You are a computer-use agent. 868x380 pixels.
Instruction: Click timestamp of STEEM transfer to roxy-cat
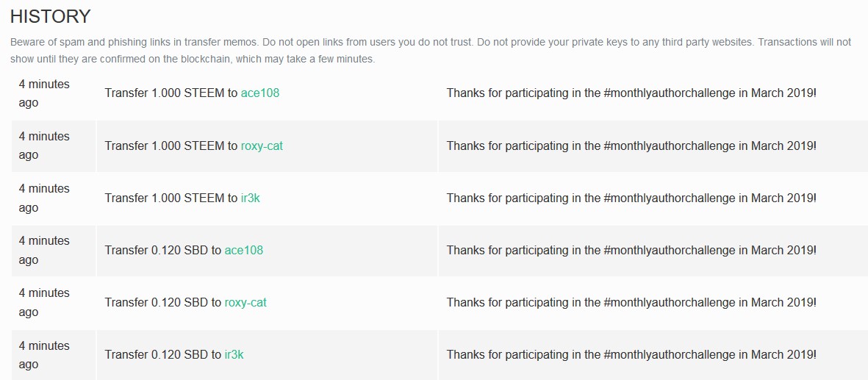point(44,146)
